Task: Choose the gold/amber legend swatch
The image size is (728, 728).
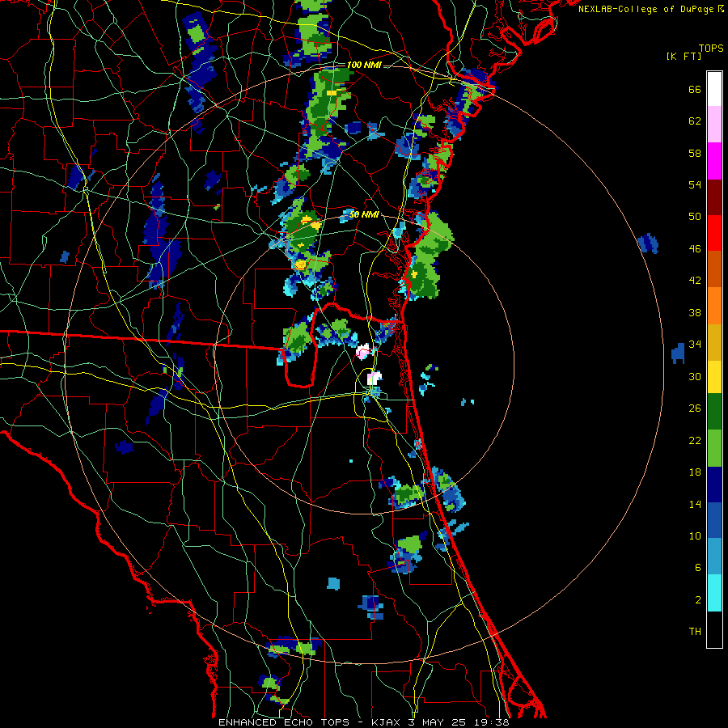Action: pos(714,342)
